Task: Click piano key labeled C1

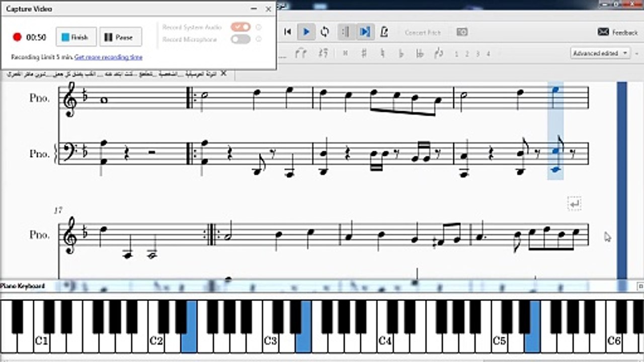Action: point(41,326)
